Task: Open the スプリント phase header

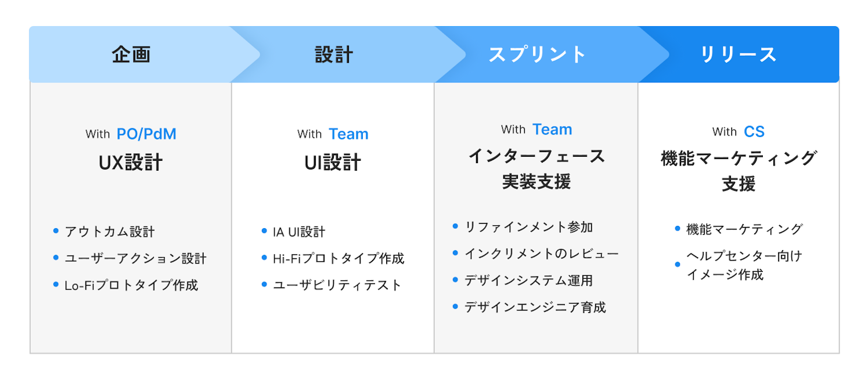Action: click(x=538, y=55)
